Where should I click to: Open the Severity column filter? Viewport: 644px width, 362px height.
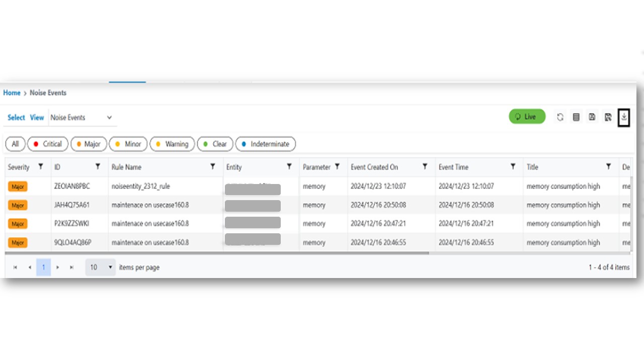pos(41,166)
